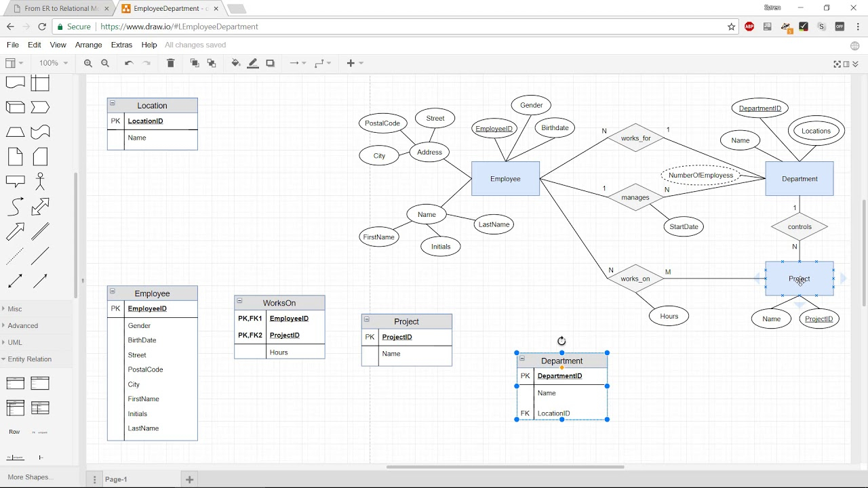
Task: Collapse the Location table with its minus toggle
Action: point(113,104)
